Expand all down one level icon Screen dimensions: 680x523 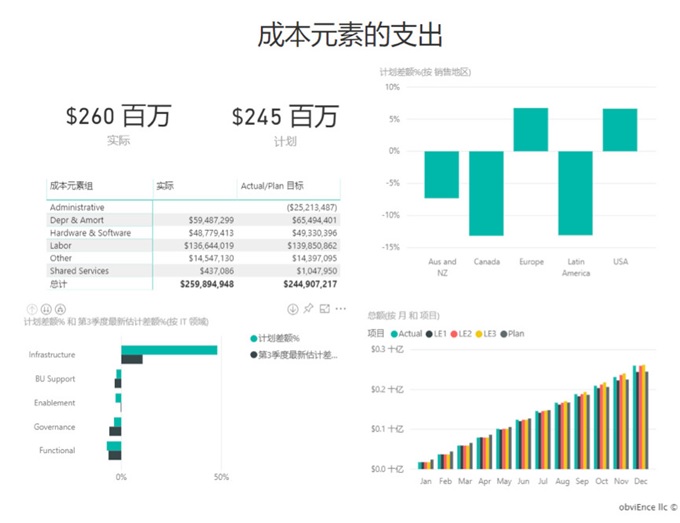click(x=60, y=309)
